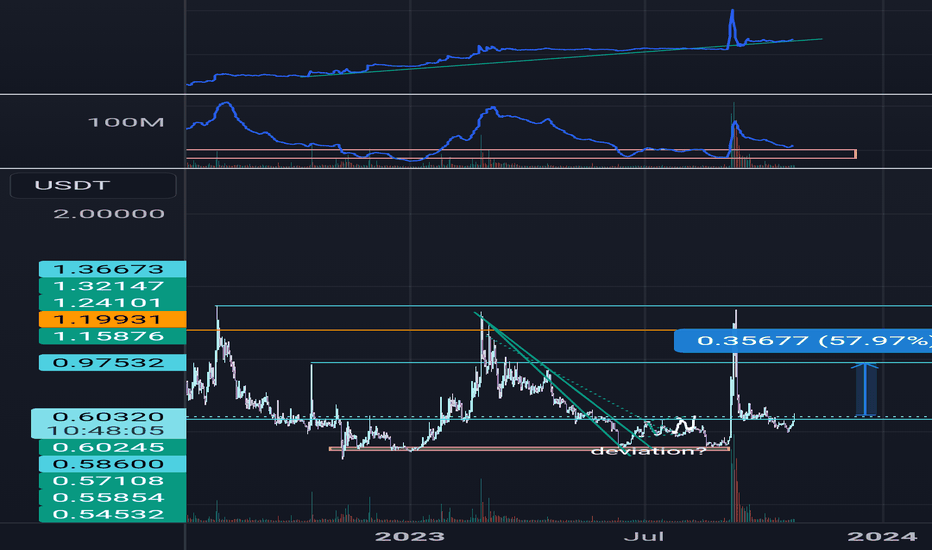Click the 100M volume axis label
The width and height of the screenshot is (932, 550).
[x=126, y=122]
